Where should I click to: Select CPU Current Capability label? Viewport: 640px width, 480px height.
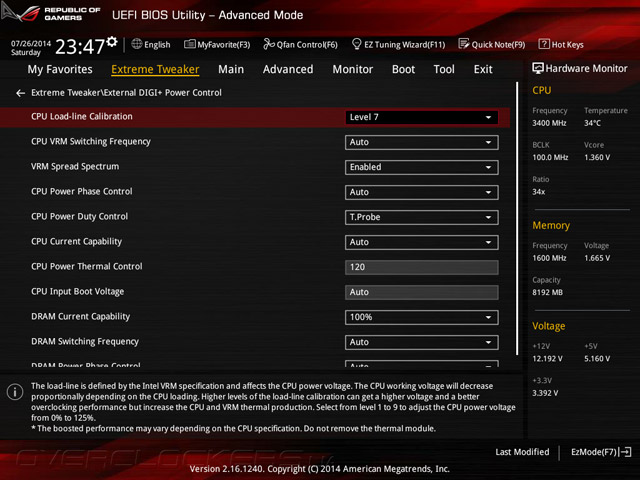76,242
